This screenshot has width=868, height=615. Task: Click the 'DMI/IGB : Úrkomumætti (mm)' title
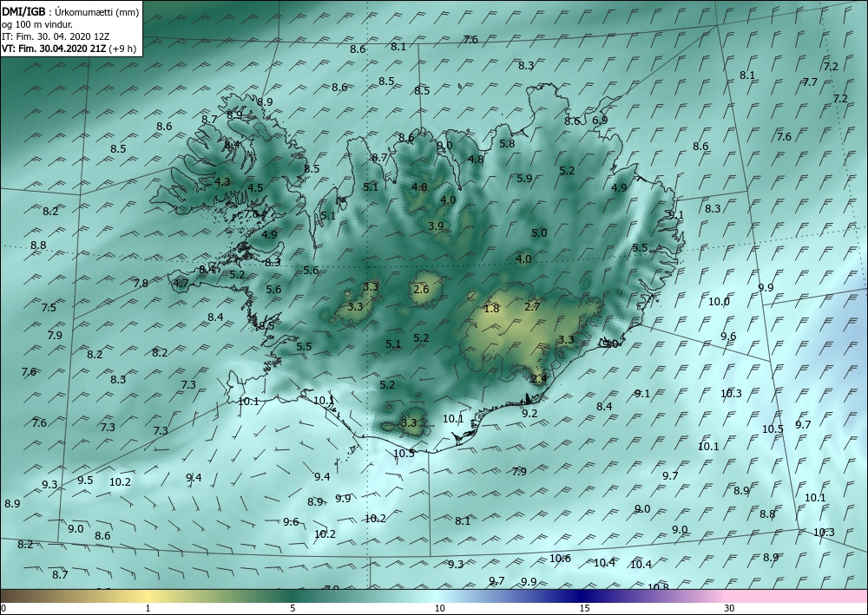click(69, 11)
